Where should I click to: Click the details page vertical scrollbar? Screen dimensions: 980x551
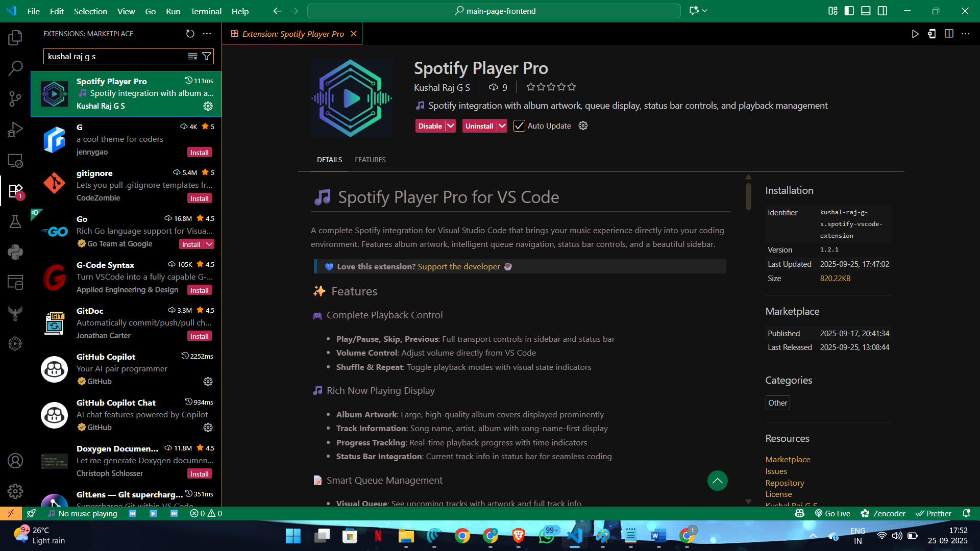748,196
